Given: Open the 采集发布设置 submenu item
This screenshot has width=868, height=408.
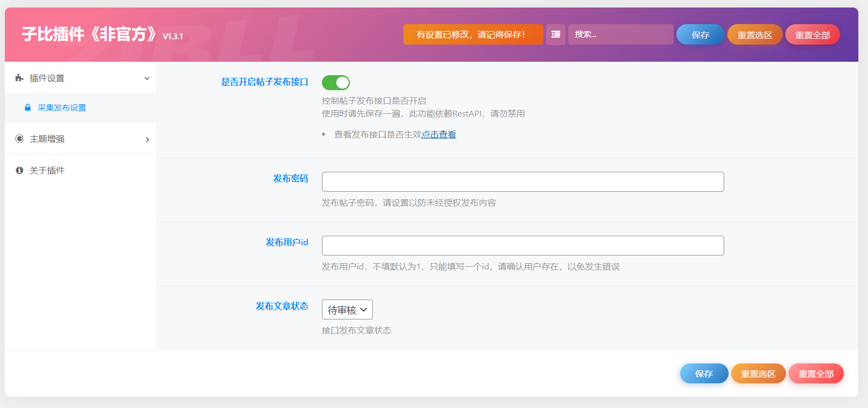Looking at the screenshot, I should tap(80, 107).
